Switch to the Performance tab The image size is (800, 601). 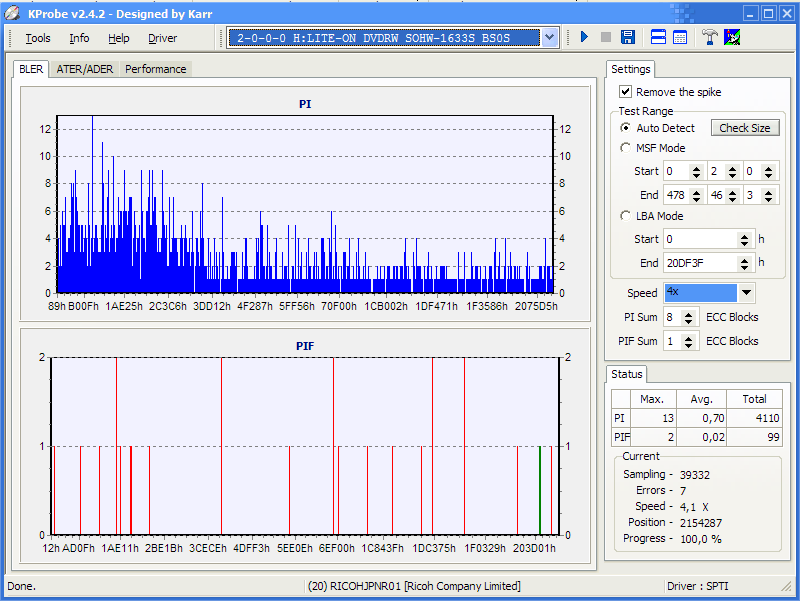[x=156, y=69]
